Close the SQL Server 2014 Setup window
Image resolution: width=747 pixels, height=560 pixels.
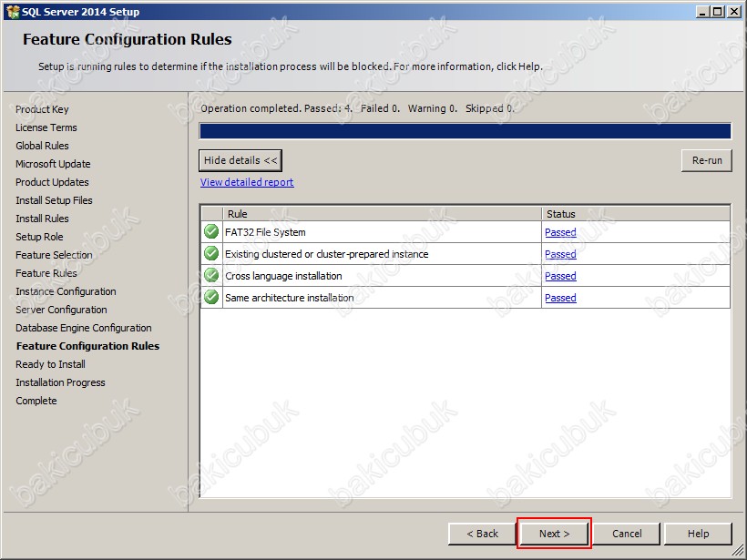733,12
